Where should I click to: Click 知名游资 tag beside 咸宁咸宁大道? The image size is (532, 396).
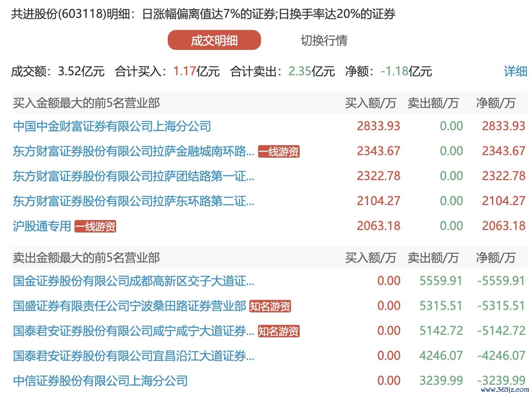point(279,332)
